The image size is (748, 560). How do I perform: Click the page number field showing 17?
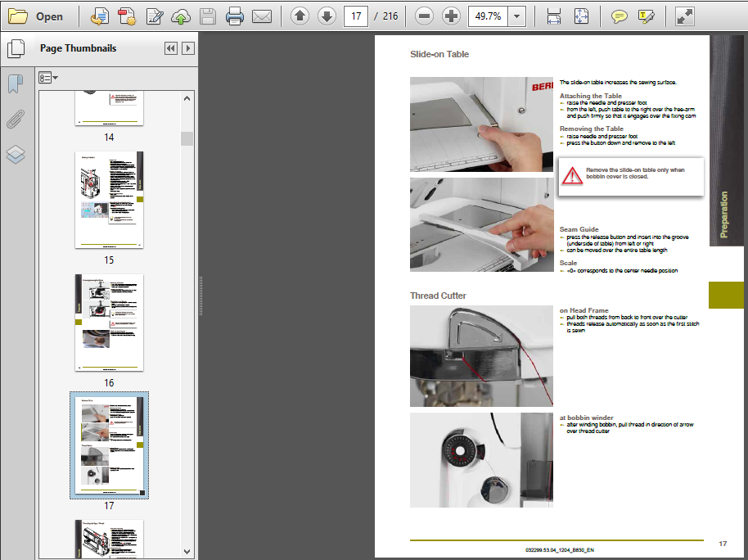(x=356, y=16)
